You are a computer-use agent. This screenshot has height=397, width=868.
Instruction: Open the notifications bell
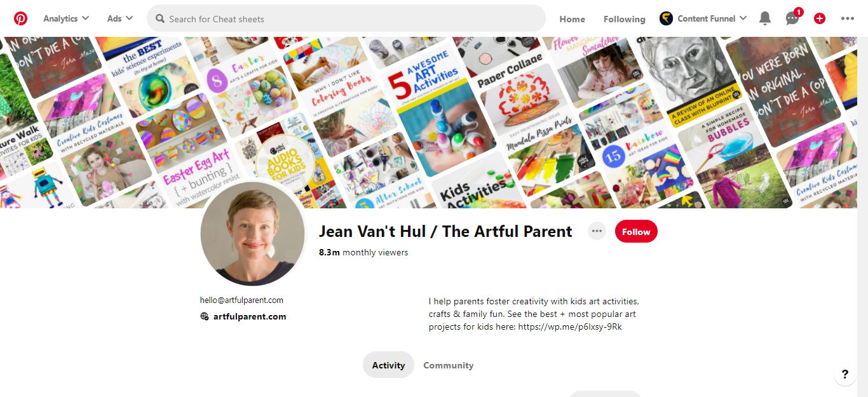[x=765, y=18]
